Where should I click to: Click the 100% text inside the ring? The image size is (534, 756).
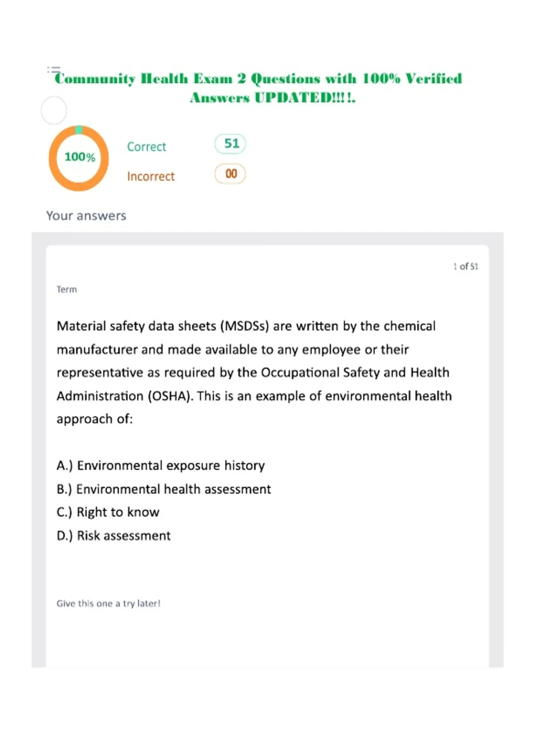pos(80,157)
